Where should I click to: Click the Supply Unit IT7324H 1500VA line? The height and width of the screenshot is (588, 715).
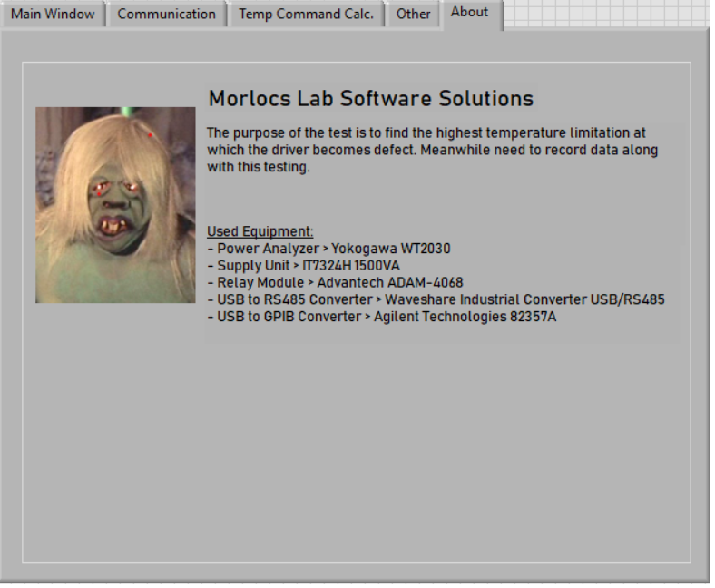coord(303,266)
